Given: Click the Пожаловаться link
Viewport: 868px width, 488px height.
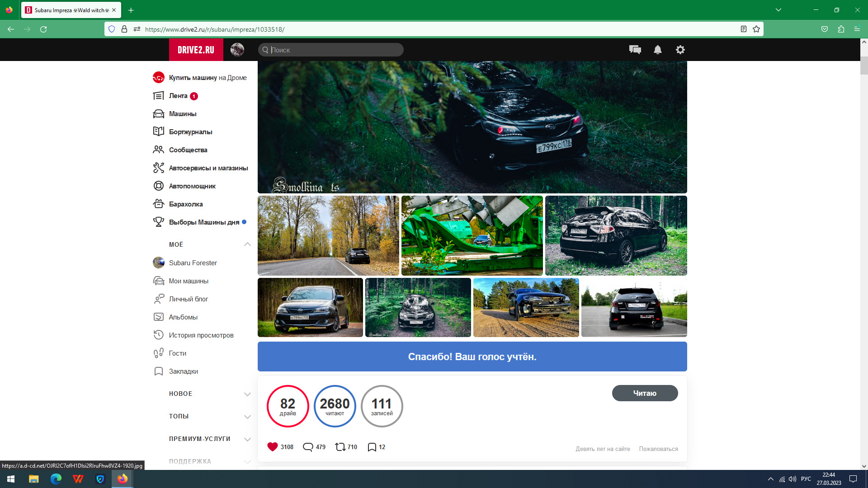Looking at the screenshot, I should [658, 449].
